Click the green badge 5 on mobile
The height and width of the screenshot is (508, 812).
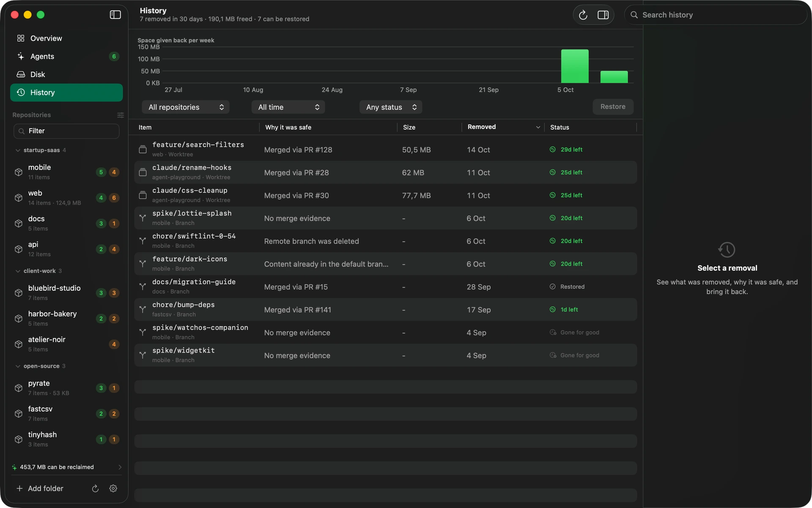click(x=101, y=172)
